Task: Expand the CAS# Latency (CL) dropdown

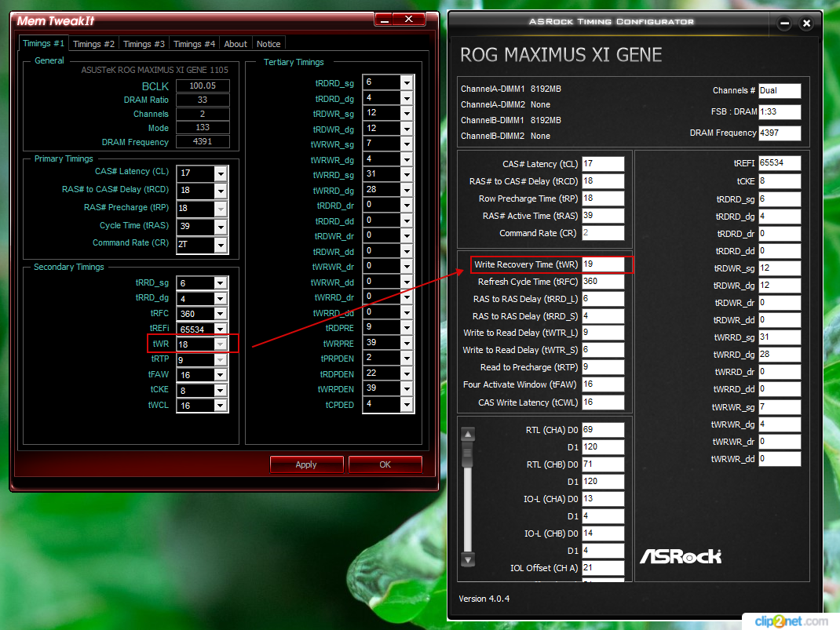Action: (220, 173)
